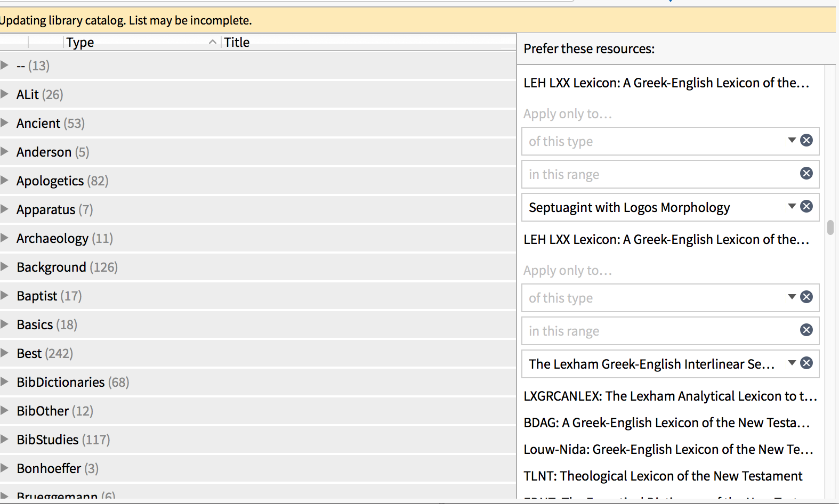The height and width of the screenshot is (504, 839).
Task: Clear first 'of this type' field
Action: [x=806, y=140]
